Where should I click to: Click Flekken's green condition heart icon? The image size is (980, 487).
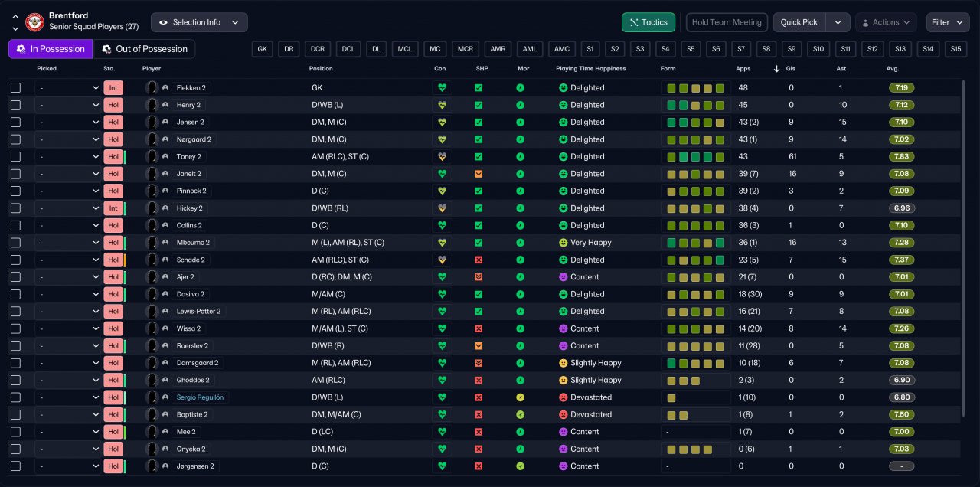pos(441,88)
